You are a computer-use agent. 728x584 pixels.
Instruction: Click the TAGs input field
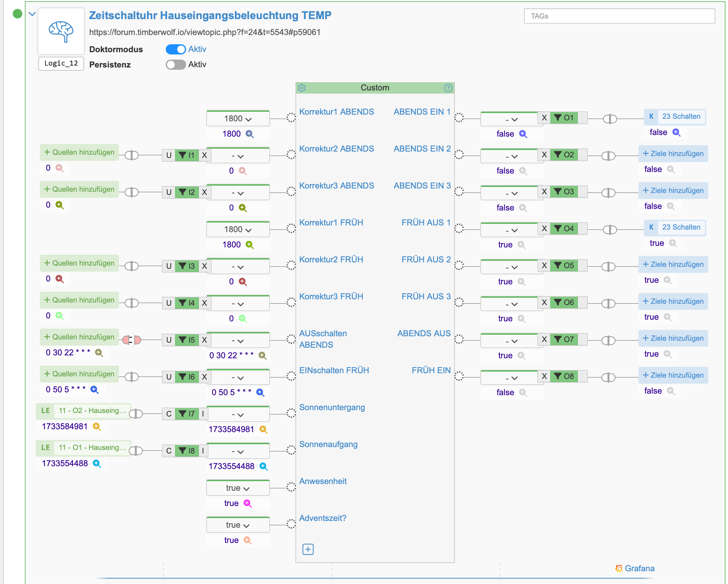point(619,16)
